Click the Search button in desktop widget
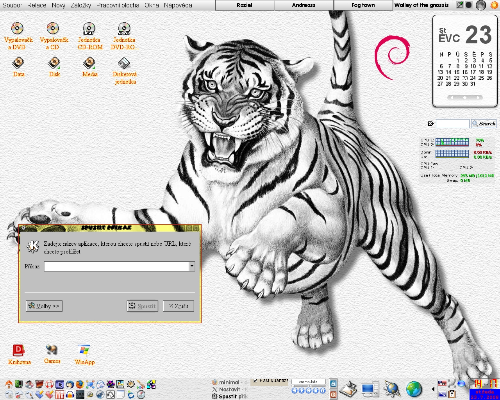 [484, 124]
